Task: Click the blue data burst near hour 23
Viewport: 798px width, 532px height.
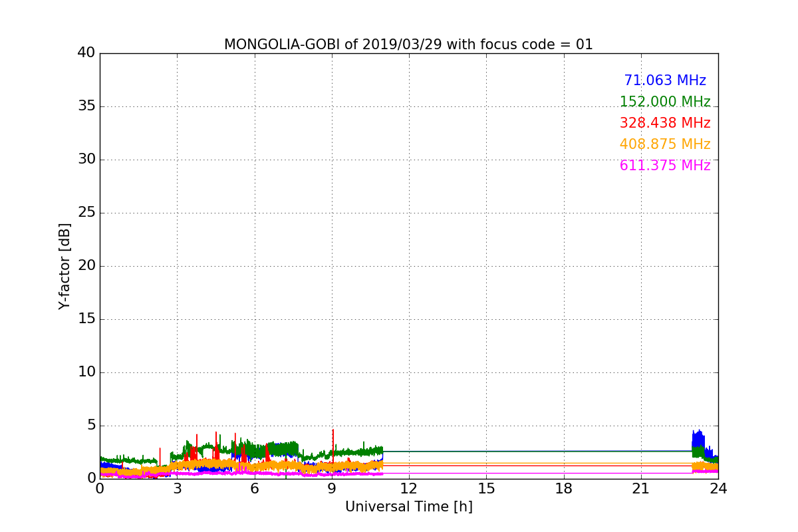Action: (x=698, y=442)
